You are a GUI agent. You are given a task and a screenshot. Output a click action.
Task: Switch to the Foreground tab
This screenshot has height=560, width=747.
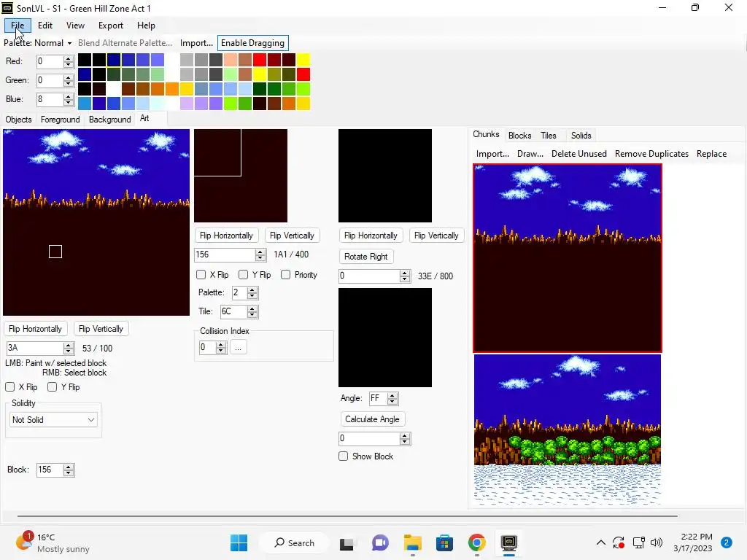coord(60,119)
